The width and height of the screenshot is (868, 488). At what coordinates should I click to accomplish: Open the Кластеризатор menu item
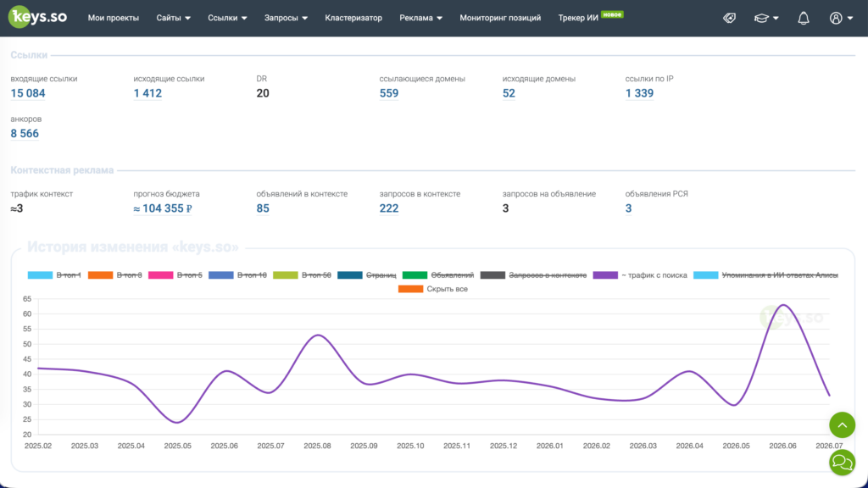(x=353, y=18)
